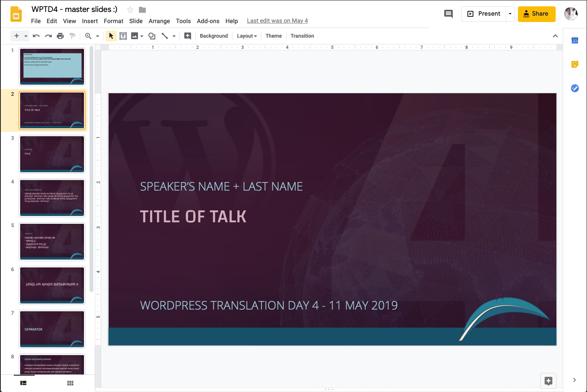The height and width of the screenshot is (392, 587).
Task: Click the print icon
Action: click(x=60, y=36)
